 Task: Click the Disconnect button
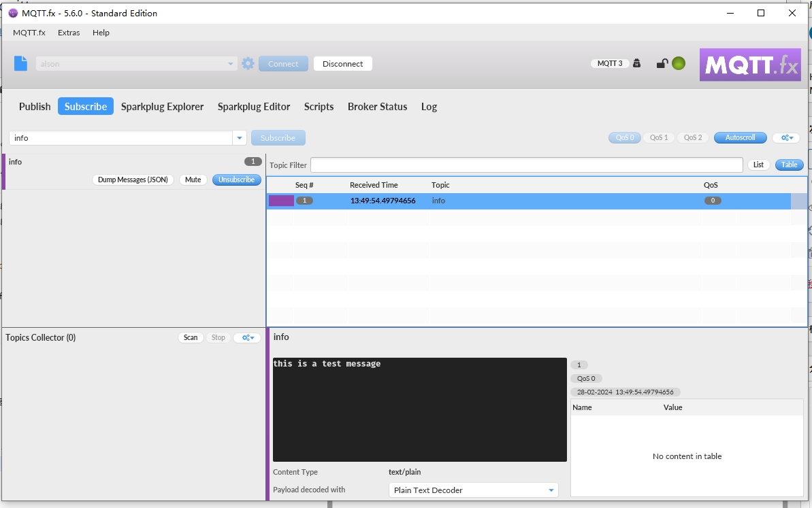tap(343, 64)
